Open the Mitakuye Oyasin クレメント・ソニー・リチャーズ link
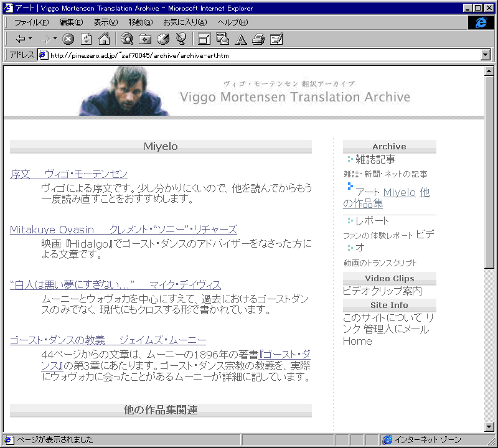Viewport: 498px width, 448px height. point(123,230)
